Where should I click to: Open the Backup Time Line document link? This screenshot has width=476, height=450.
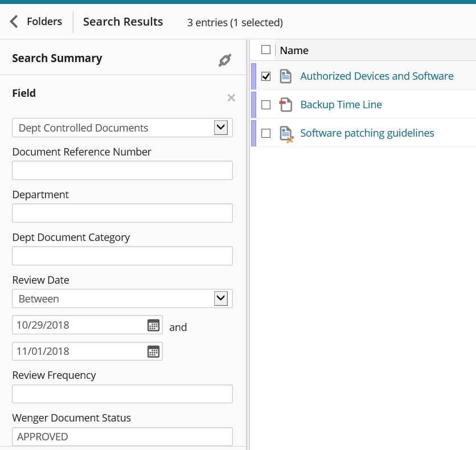[x=340, y=105]
